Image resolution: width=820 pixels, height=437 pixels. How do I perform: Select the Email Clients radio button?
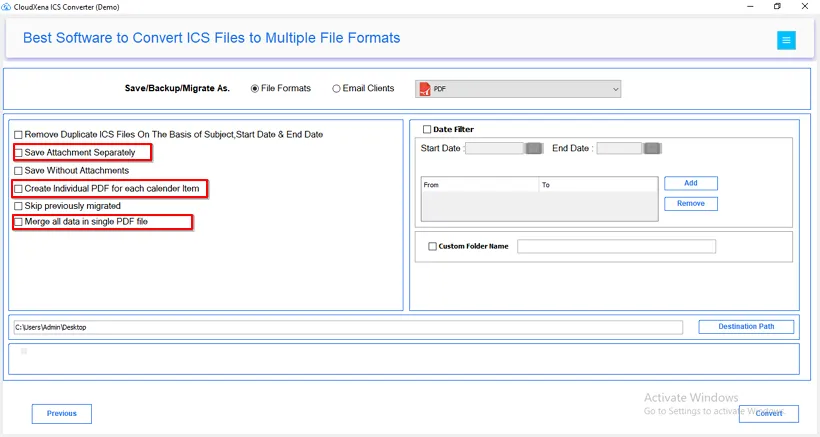(x=336, y=89)
